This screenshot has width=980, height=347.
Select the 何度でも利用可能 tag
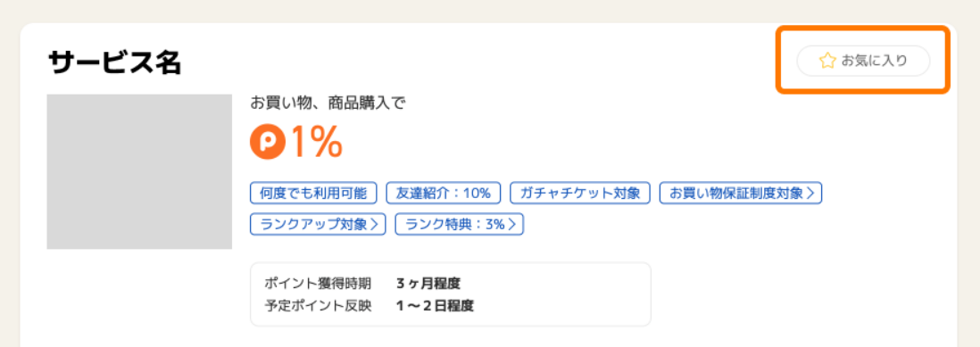click(314, 193)
